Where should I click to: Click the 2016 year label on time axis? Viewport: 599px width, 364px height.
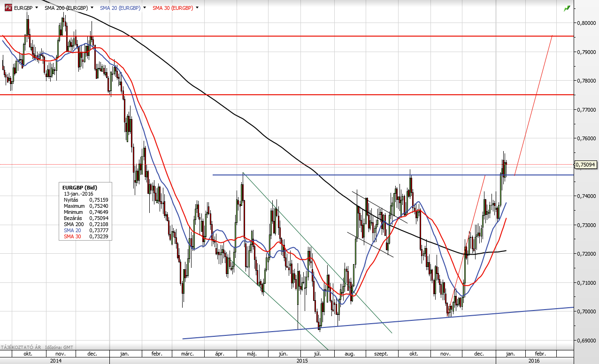(534, 361)
